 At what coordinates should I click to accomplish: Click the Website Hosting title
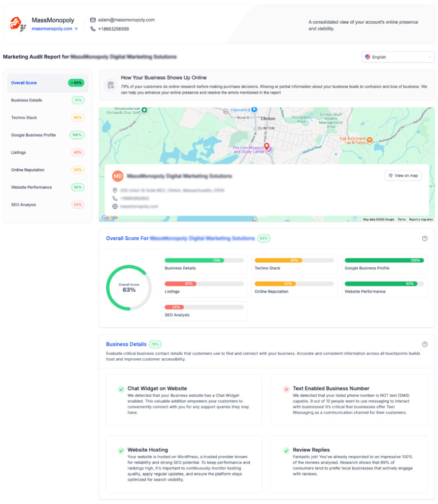point(148,450)
